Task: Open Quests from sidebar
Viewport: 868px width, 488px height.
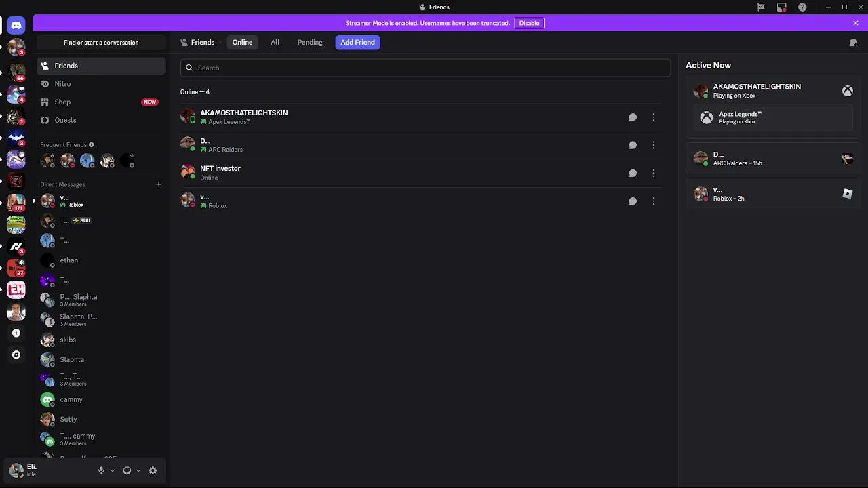Action: [x=101, y=120]
